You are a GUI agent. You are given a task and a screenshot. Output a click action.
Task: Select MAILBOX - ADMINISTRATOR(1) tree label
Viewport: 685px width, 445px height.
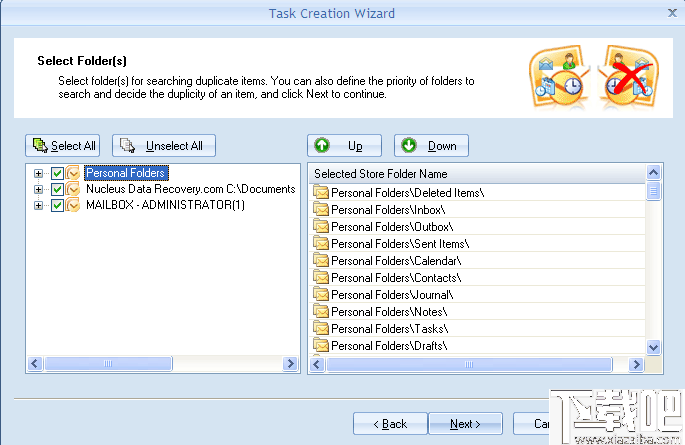(165, 205)
